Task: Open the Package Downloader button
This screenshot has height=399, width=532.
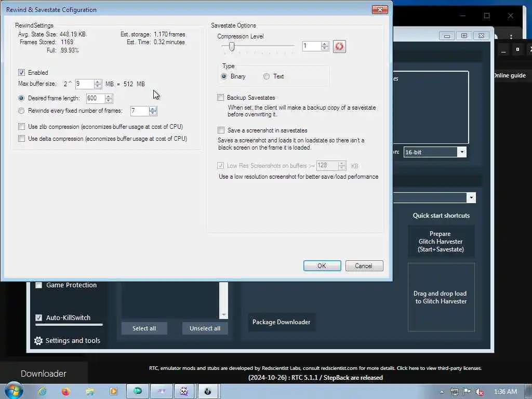Action: (281, 322)
